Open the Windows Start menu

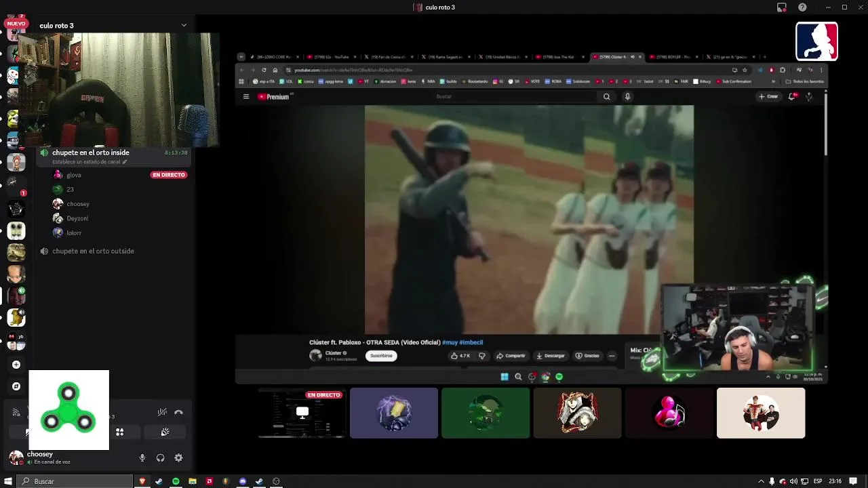click(x=8, y=481)
